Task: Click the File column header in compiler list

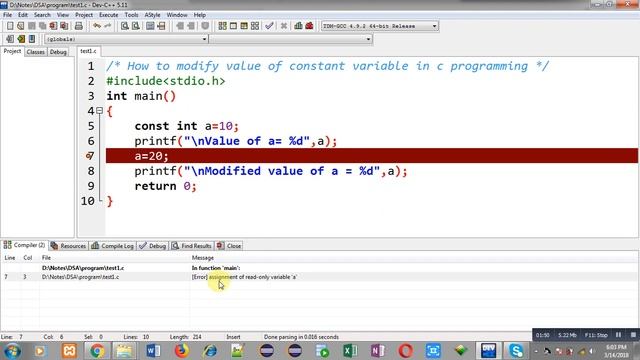Action: click(x=46, y=258)
